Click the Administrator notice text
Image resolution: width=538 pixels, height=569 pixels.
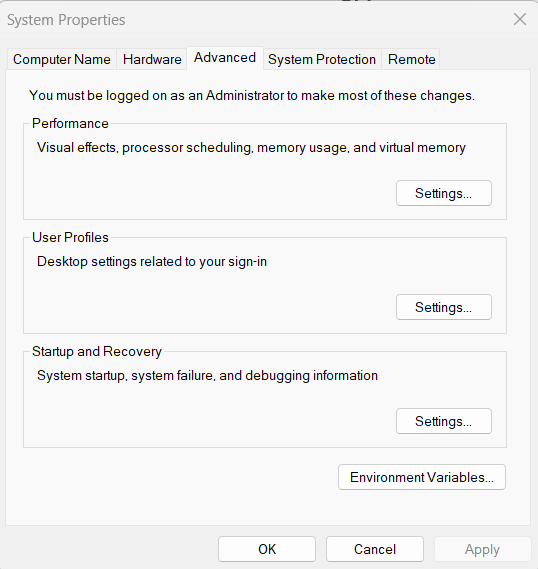click(x=252, y=96)
